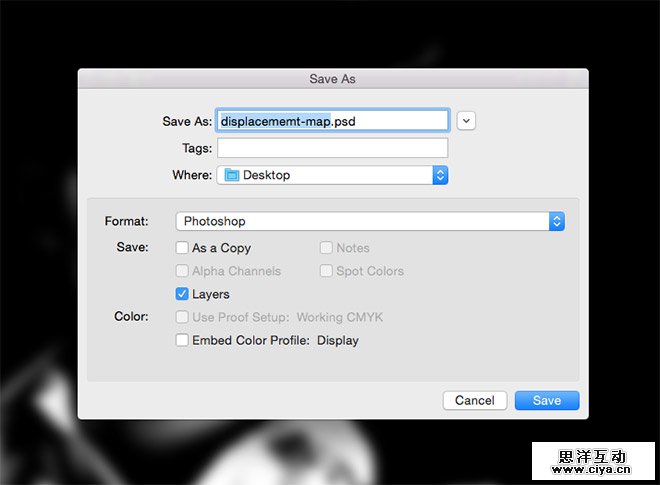
Task: Toggle the Notes checkbox
Action: pyautogui.click(x=327, y=248)
